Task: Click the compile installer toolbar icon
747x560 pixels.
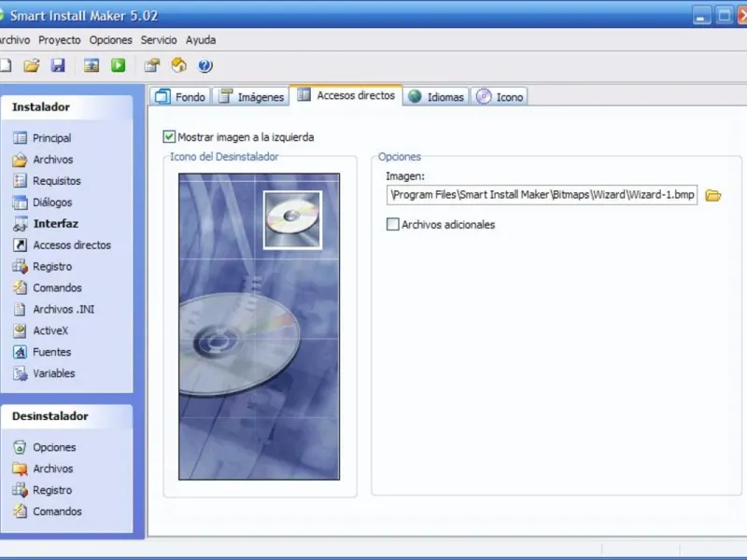Action: click(x=91, y=65)
